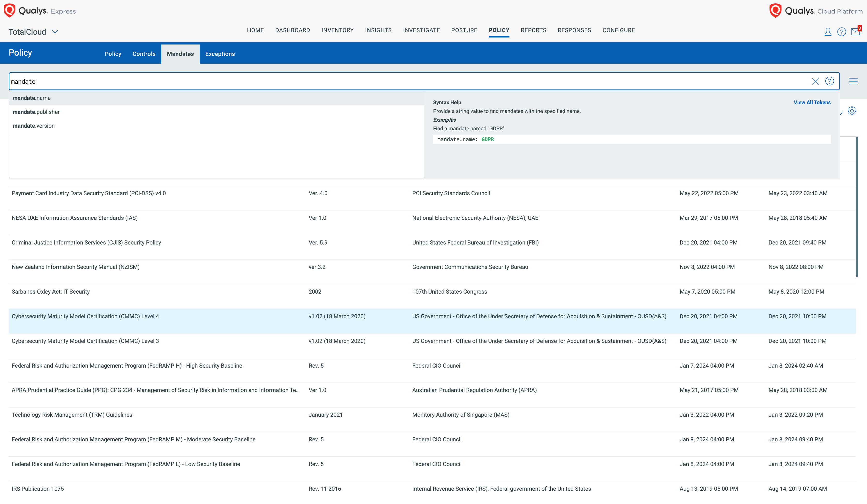Select the CMMC Level 4 mandate
This screenshot has height=504, width=867.
(x=432, y=321)
